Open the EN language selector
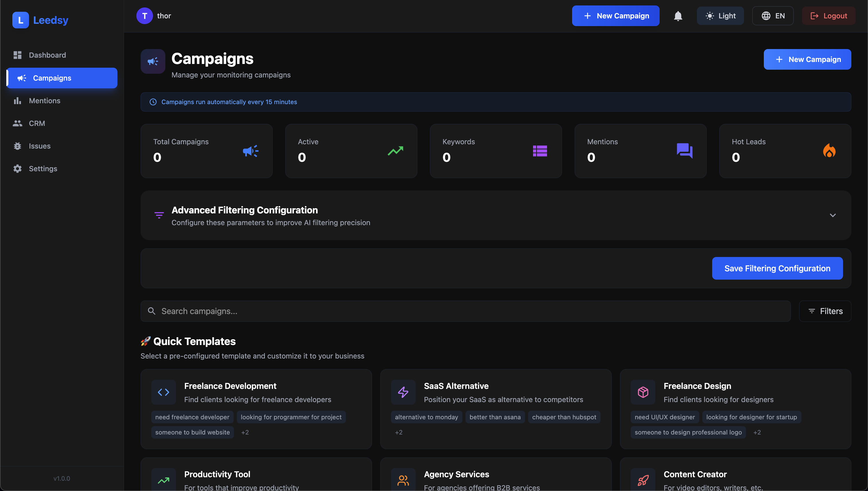 point(773,15)
